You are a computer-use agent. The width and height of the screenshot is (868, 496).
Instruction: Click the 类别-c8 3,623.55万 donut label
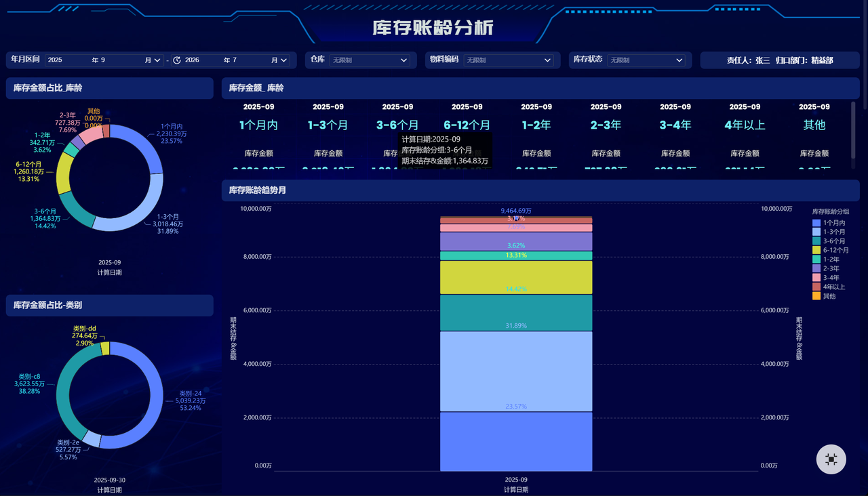click(x=29, y=384)
